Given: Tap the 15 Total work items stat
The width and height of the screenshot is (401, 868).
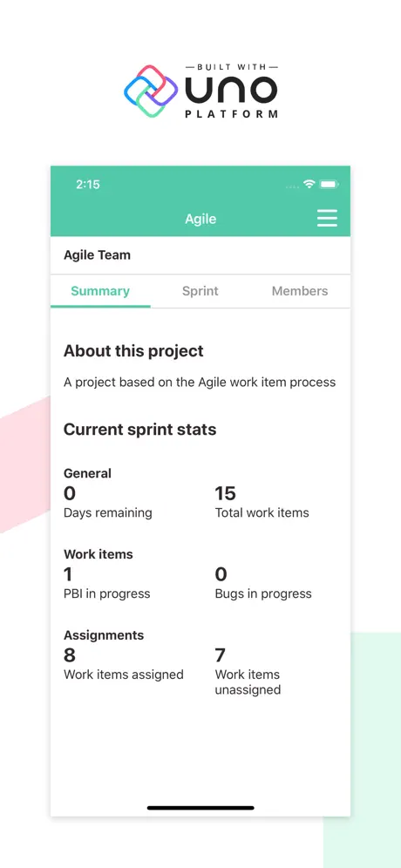Looking at the screenshot, I should 262,501.
